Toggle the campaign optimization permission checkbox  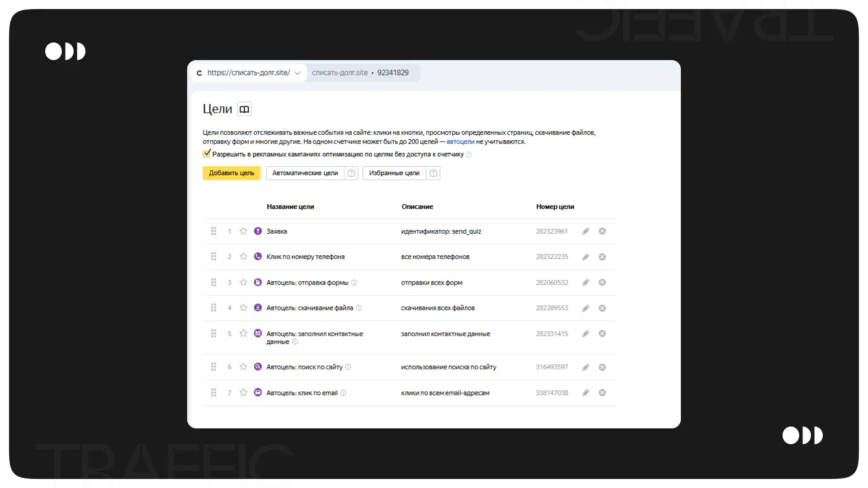207,154
